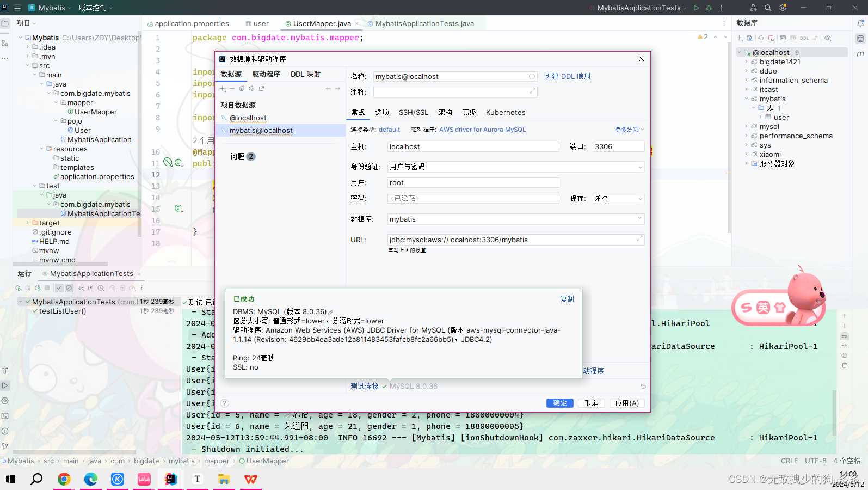
Task: Click the debug bug icon in top toolbar
Action: click(709, 8)
